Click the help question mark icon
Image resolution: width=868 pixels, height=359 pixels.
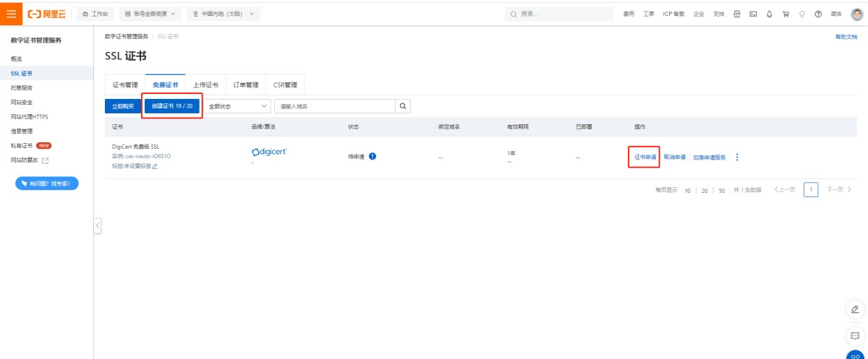pos(818,14)
